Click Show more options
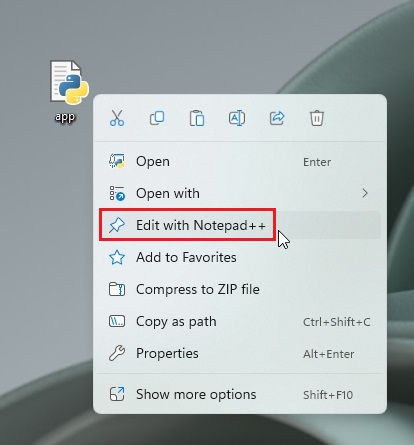 [240, 394]
